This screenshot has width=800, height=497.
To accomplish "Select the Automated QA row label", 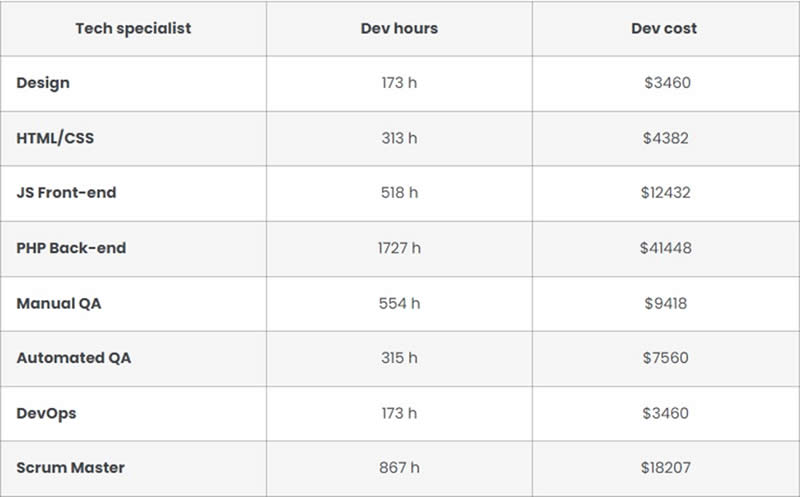I will (x=74, y=358).
